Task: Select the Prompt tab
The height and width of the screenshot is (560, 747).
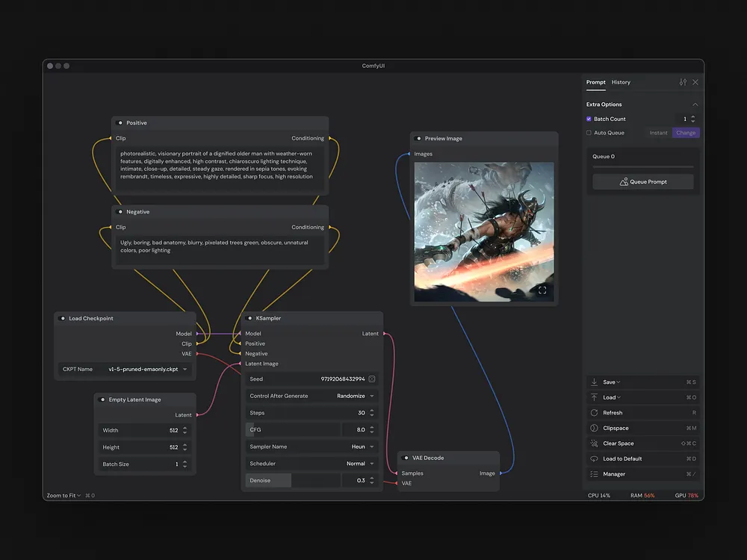Action: pyautogui.click(x=595, y=82)
